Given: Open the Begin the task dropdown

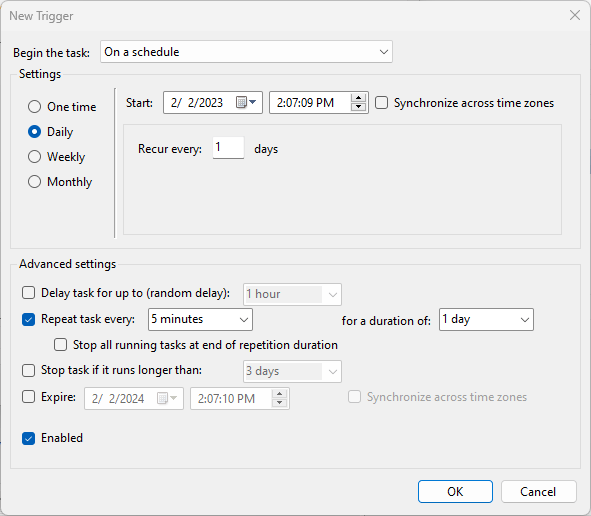Looking at the screenshot, I should coord(247,52).
